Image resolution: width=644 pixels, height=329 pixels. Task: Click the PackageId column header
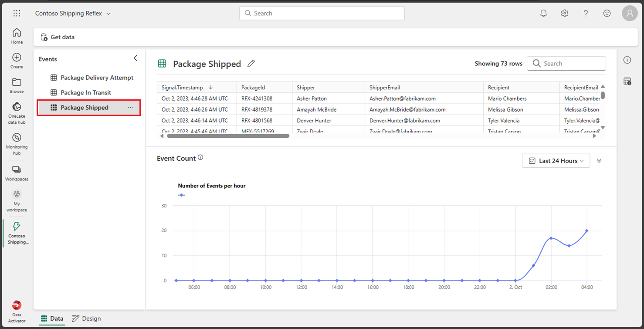click(x=264, y=88)
